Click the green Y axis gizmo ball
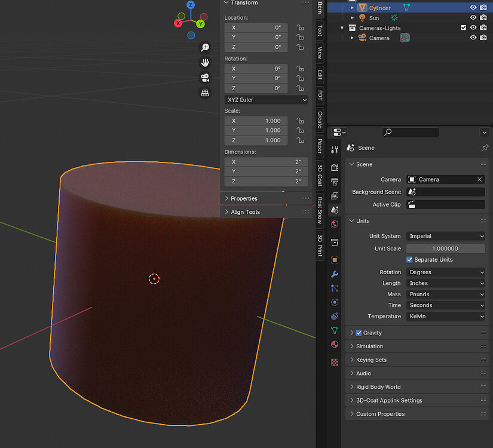The height and width of the screenshot is (448, 493). (x=201, y=24)
